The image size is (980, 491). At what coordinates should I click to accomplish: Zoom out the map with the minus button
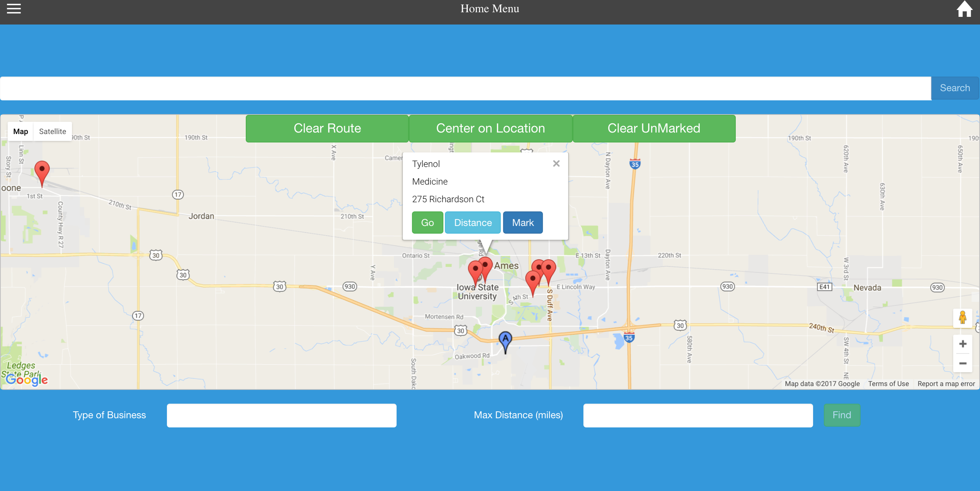pos(963,363)
